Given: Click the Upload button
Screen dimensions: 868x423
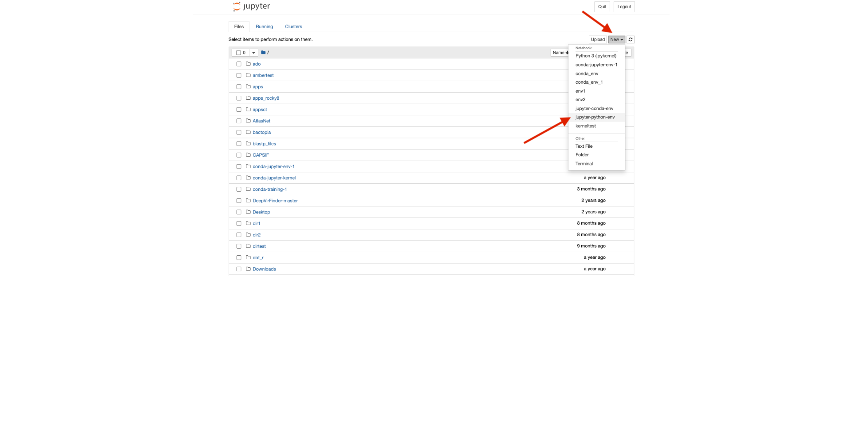Looking at the screenshot, I should tap(597, 39).
